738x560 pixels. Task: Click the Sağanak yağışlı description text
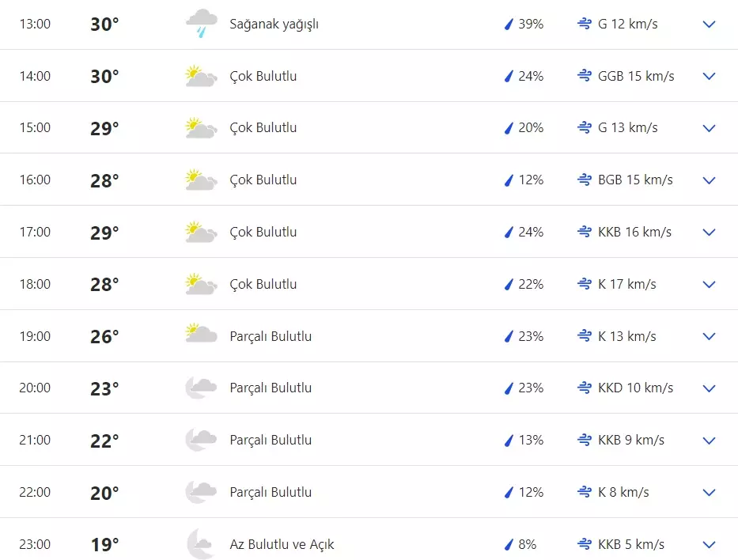click(x=274, y=24)
